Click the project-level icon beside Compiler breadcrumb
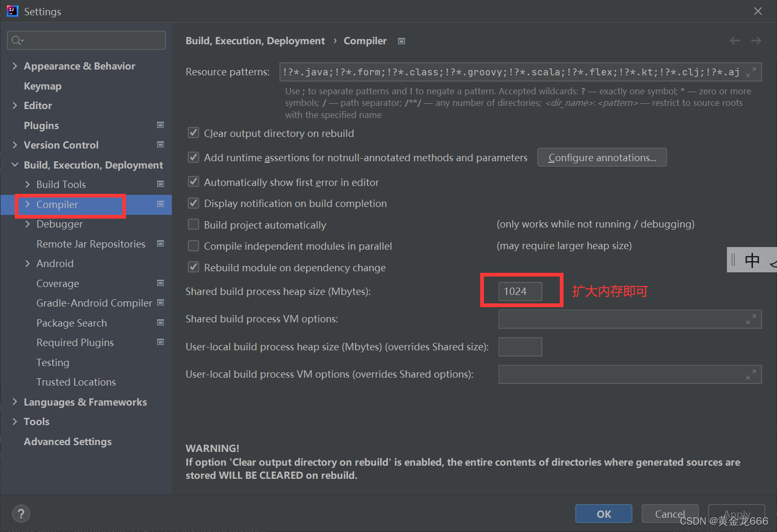The image size is (777, 532). pyautogui.click(x=402, y=41)
